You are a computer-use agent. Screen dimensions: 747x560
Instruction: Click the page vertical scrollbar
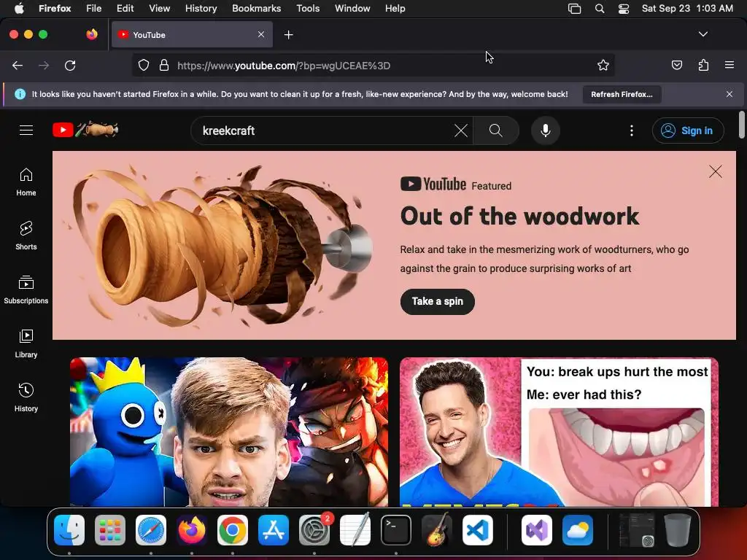click(741, 125)
